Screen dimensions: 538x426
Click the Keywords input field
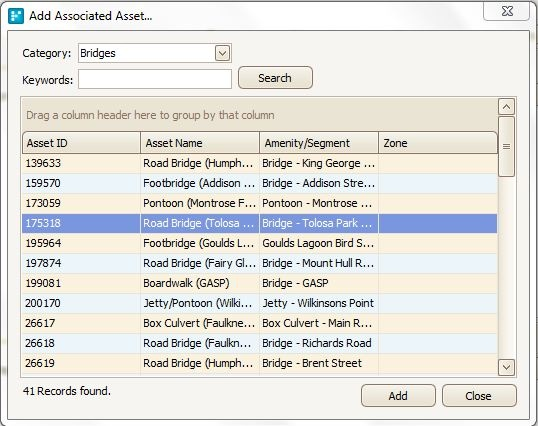[155, 79]
